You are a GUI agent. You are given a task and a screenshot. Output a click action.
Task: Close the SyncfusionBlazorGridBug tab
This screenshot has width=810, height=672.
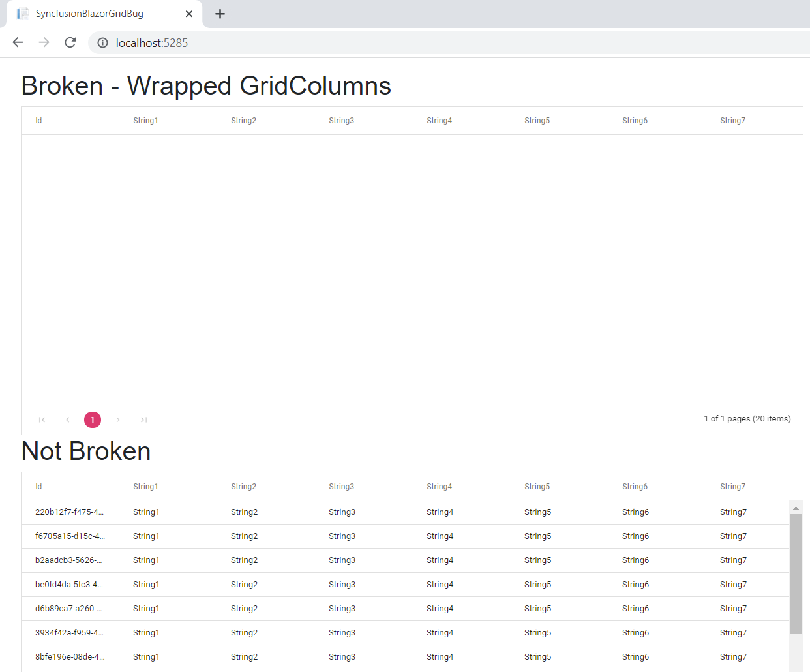coord(189,14)
